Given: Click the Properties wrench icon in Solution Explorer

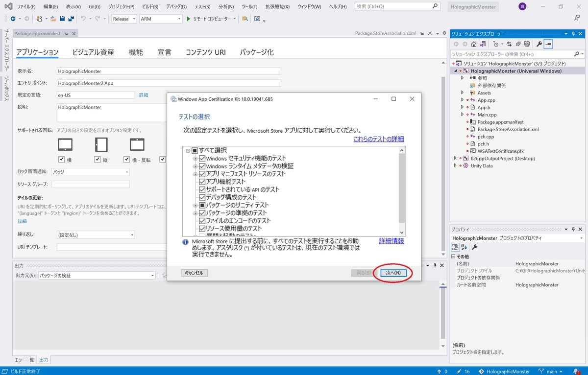Looking at the screenshot, I should (539, 44).
